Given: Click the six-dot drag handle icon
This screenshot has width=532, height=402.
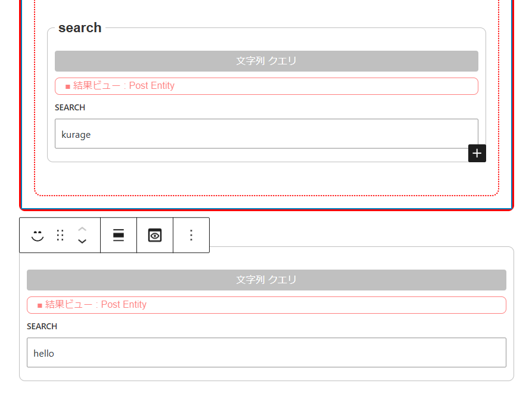Looking at the screenshot, I should [x=60, y=235].
